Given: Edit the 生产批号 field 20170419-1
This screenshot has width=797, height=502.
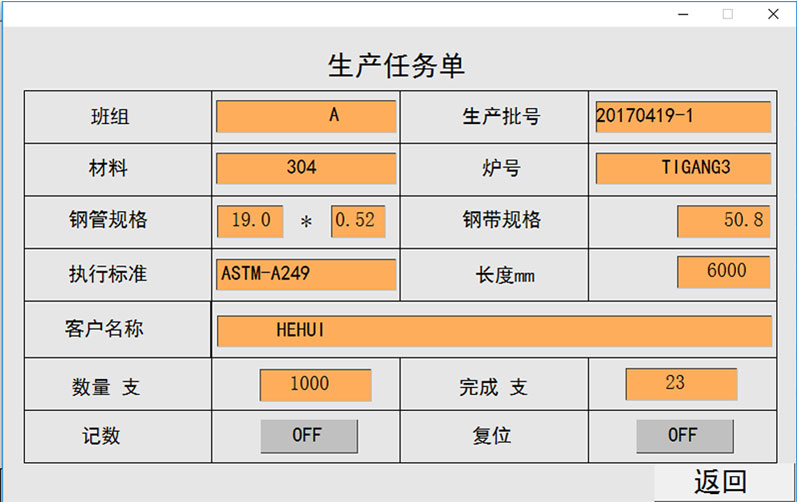Looking at the screenshot, I should [x=683, y=116].
